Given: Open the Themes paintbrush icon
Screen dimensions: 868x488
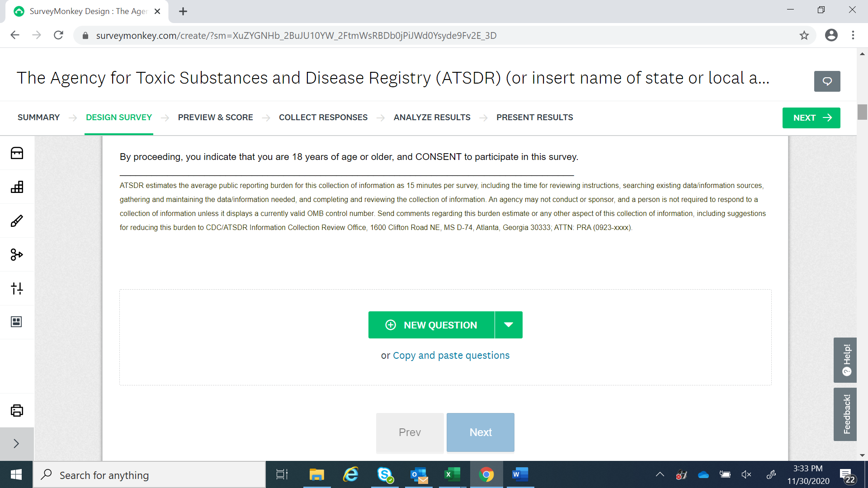Looking at the screenshot, I should point(17,221).
